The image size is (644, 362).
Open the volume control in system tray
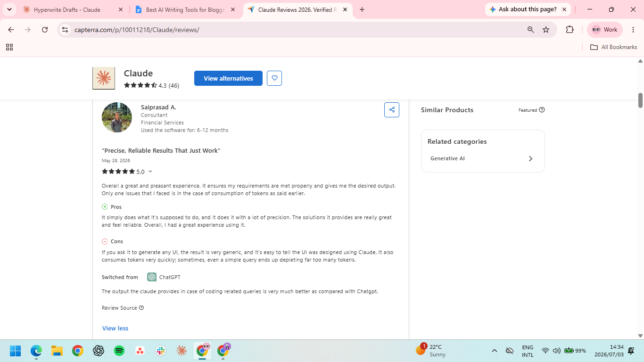click(x=556, y=351)
